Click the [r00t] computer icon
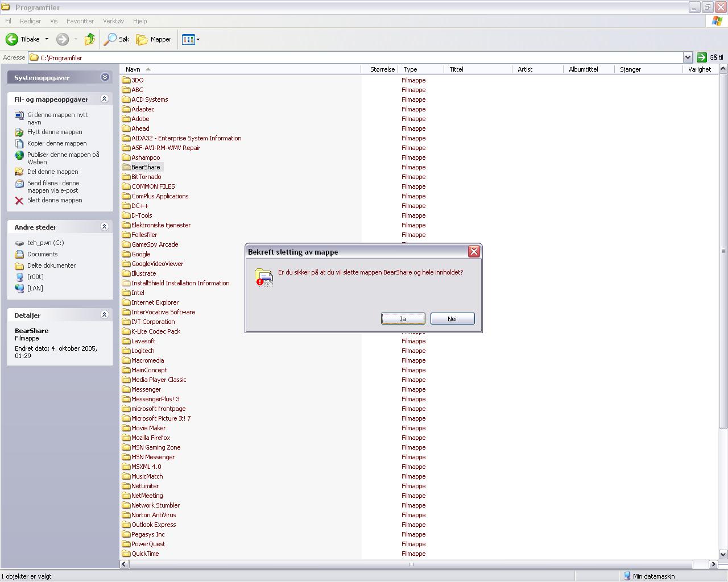 pos(19,277)
